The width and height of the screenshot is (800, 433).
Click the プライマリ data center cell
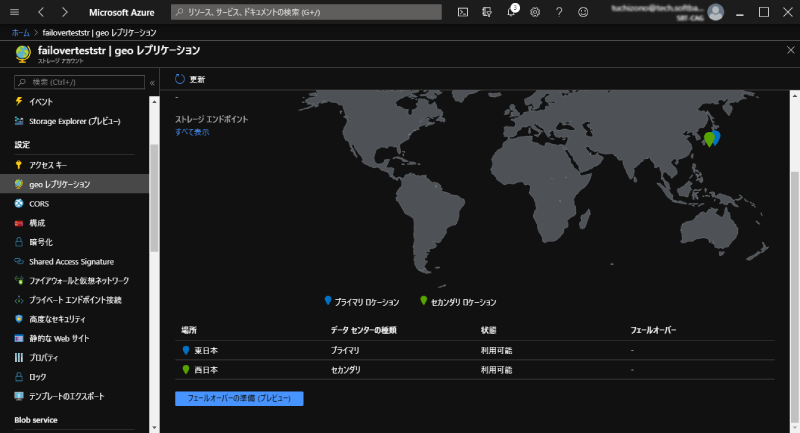[x=345, y=350]
